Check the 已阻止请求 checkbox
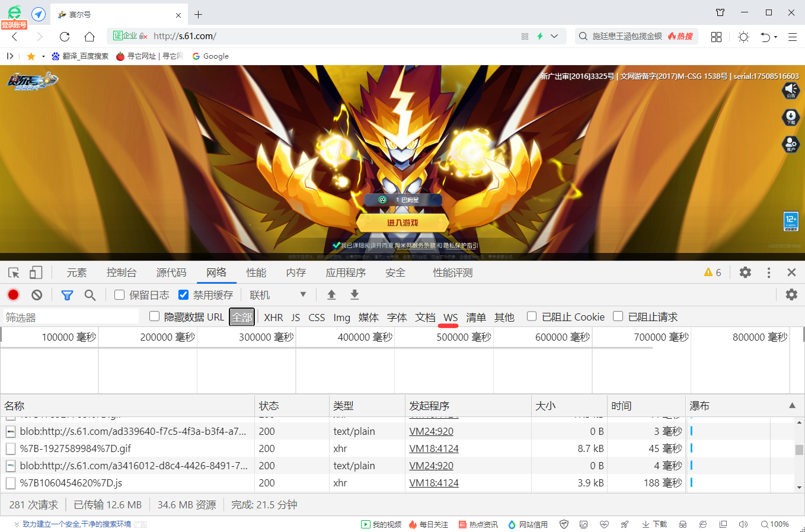 click(618, 316)
